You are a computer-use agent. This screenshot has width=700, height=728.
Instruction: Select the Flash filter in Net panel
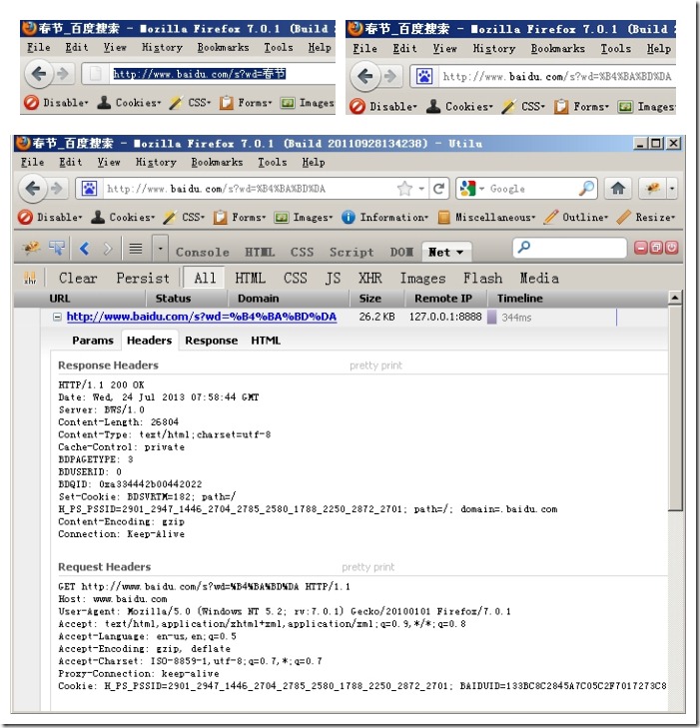[x=482, y=278]
